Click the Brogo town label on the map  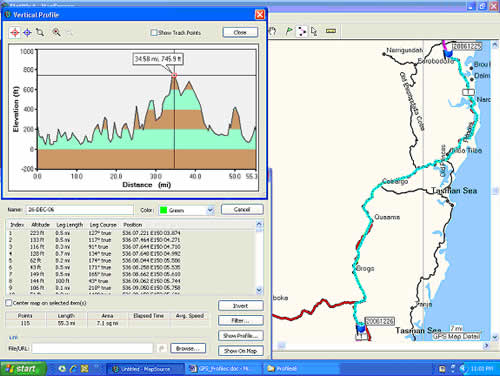[365, 268]
